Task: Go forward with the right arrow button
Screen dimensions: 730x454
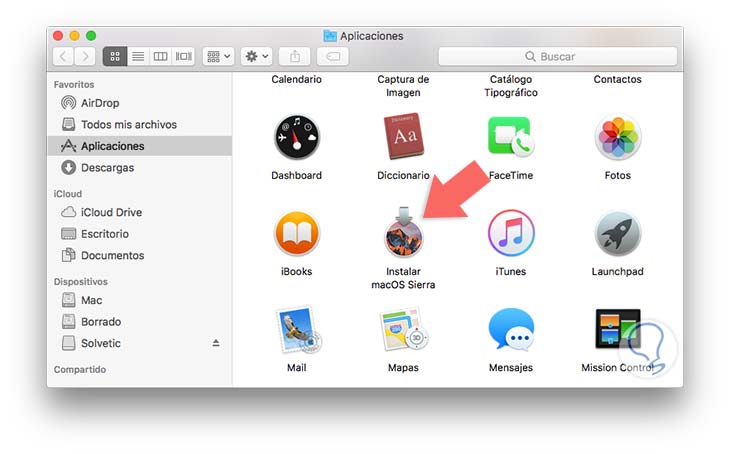Action: pos(85,56)
